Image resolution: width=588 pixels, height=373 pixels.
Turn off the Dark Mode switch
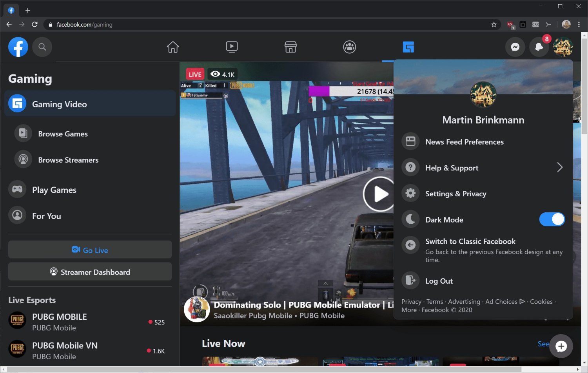point(552,219)
